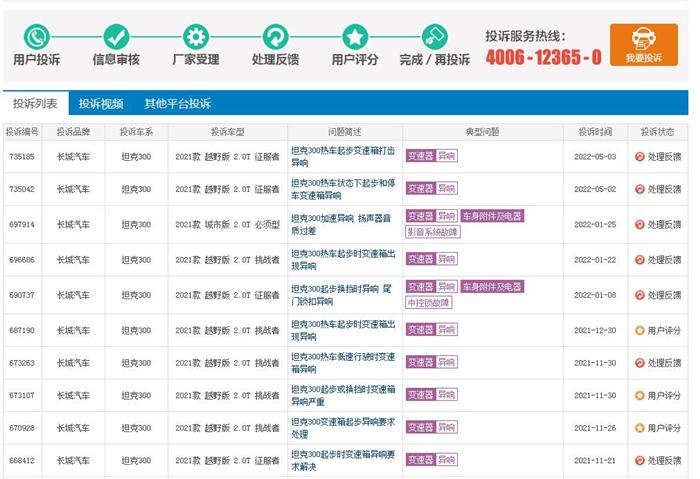The height and width of the screenshot is (479, 700).
Task: Click the 厂家受理 gear step icon
Action: click(196, 37)
